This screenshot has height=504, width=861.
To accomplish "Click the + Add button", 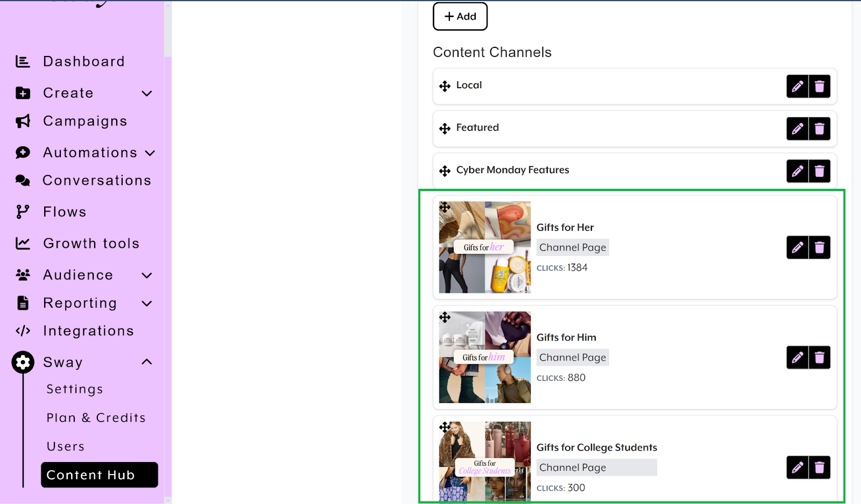I will coord(460,16).
